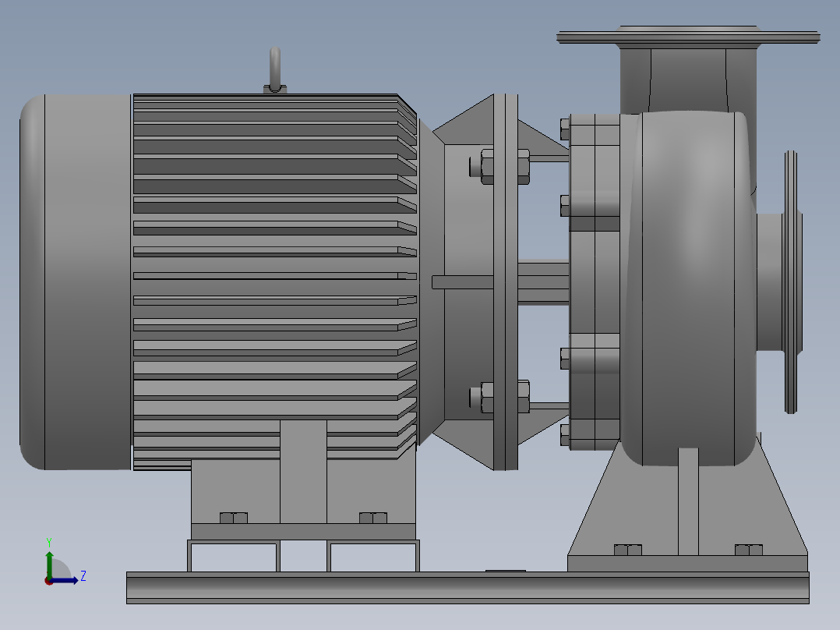Click the blue Z axis arrow of triad
This screenshot has height=630, width=840.
[x=64, y=581]
